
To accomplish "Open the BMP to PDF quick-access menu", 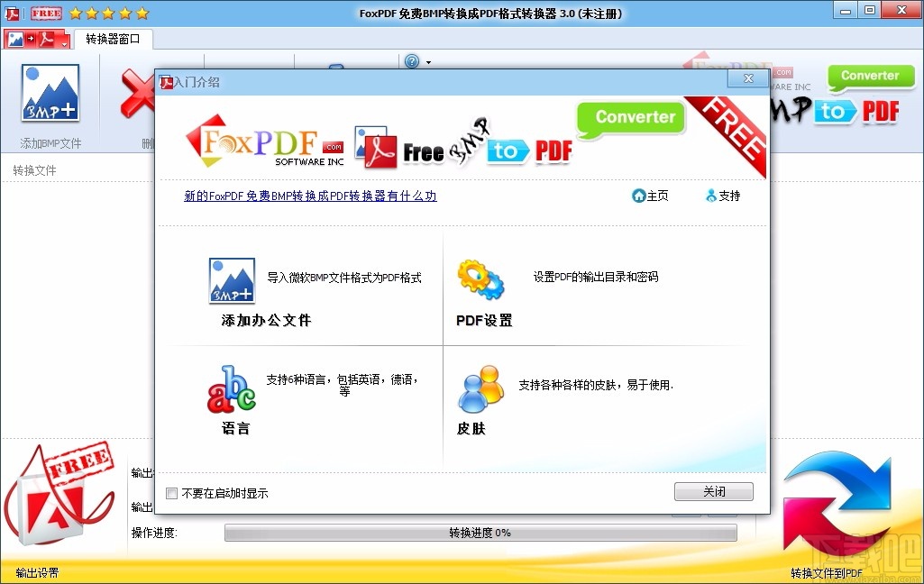I will (x=38, y=40).
